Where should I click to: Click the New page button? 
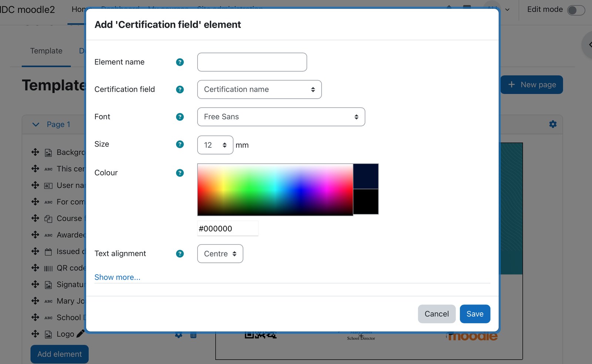coord(532,85)
